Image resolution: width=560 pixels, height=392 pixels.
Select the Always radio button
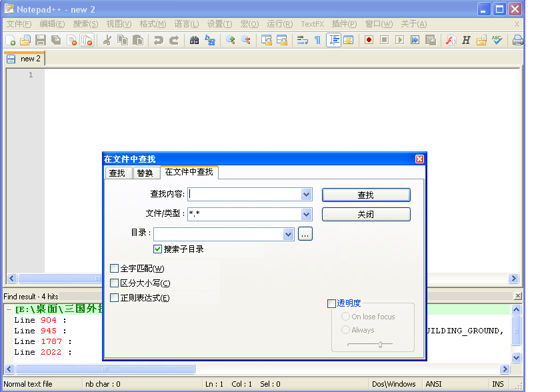click(x=345, y=329)
